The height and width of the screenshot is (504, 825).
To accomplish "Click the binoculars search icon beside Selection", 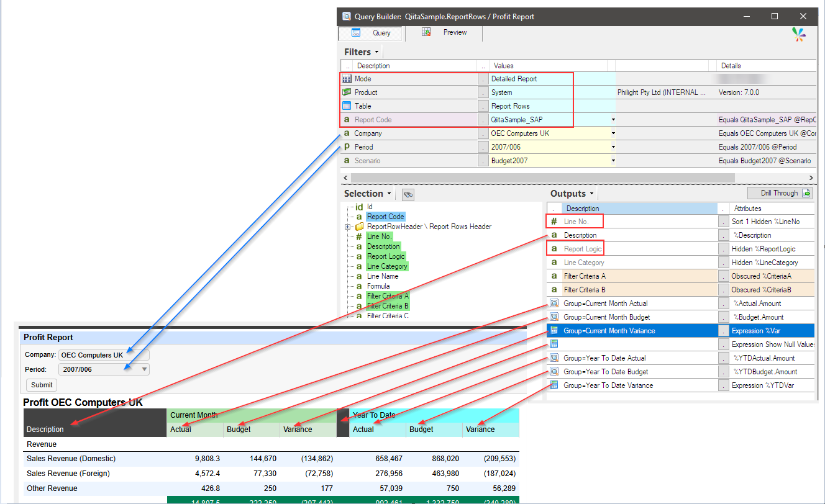I will click(x=408, y=194).
